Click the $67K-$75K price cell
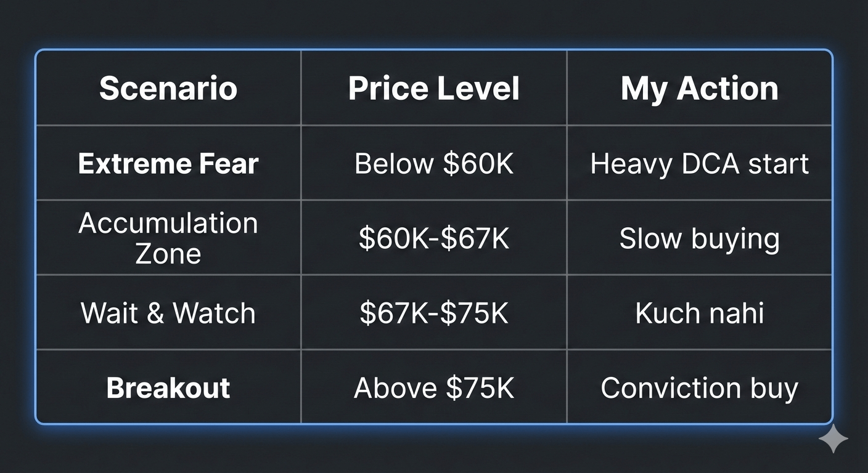The image size is (868, 473). click(x=434, y=313)
